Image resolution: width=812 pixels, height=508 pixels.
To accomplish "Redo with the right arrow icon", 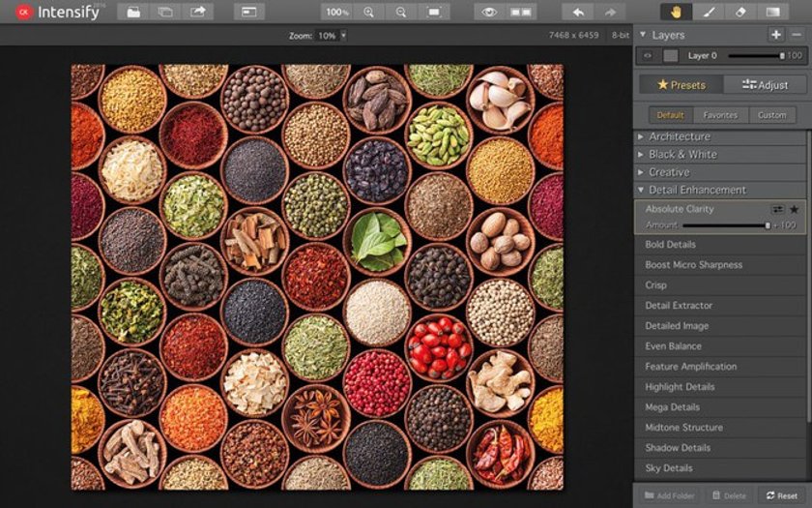I will [x=610, y=12].
